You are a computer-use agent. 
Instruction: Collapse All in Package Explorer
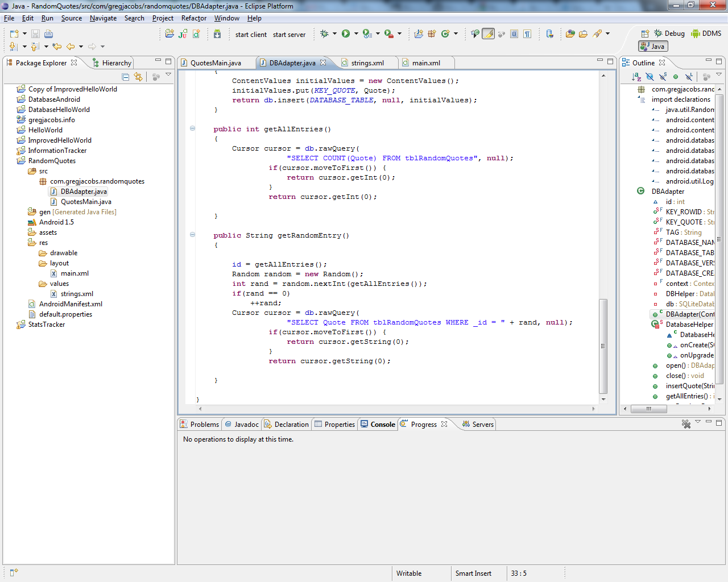tap(125, 76)
